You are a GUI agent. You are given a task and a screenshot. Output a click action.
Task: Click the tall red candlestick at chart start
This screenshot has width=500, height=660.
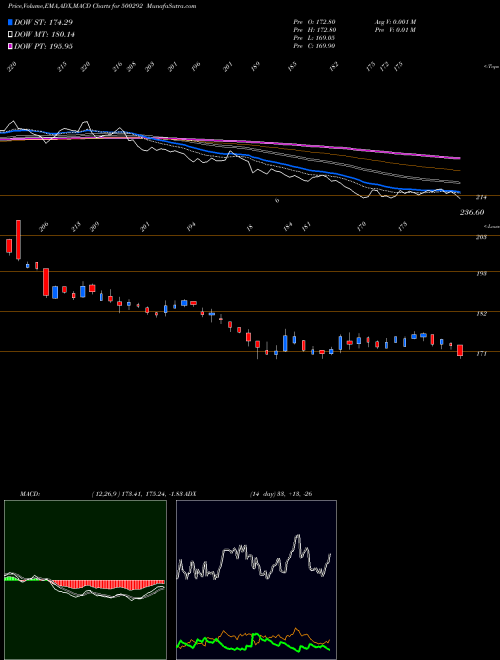[x=18, y=240]
